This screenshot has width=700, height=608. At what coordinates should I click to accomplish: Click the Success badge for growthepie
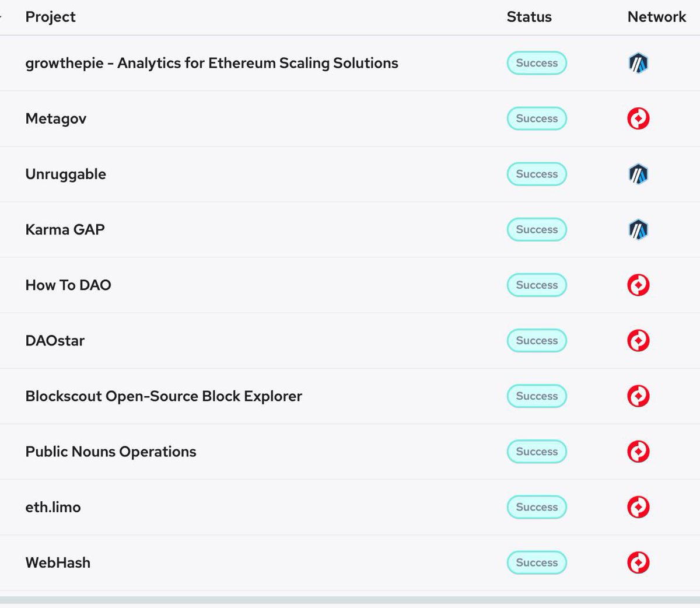click(x=537, y=63)
